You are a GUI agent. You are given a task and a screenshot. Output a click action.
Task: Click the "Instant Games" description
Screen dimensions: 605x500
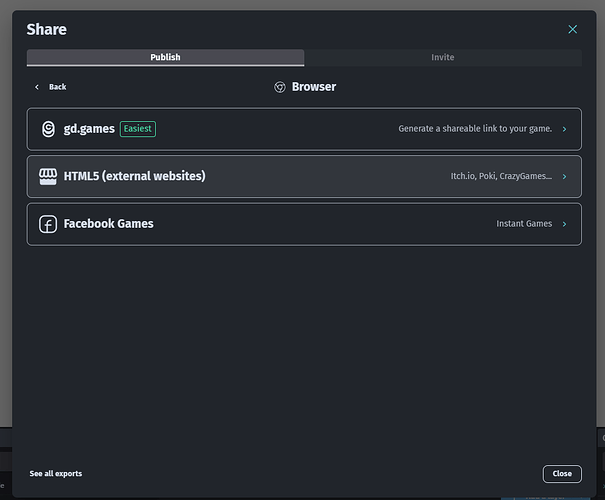click(x=524, y=224)
